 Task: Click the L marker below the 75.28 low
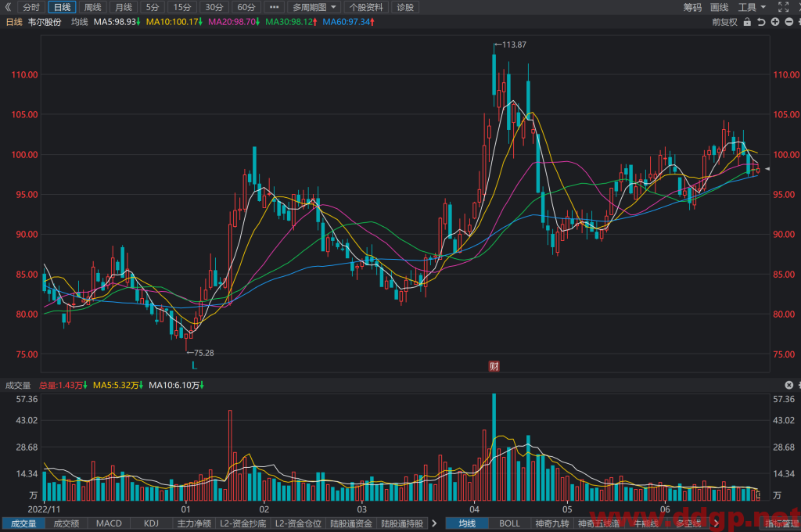click(194, 365)
